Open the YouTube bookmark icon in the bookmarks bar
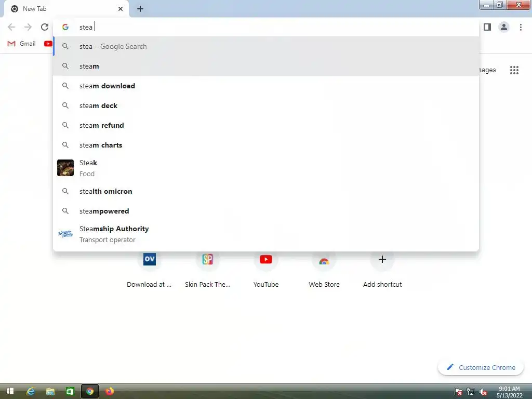The height and width of the screenshot is (399, 532). [48, 44]
